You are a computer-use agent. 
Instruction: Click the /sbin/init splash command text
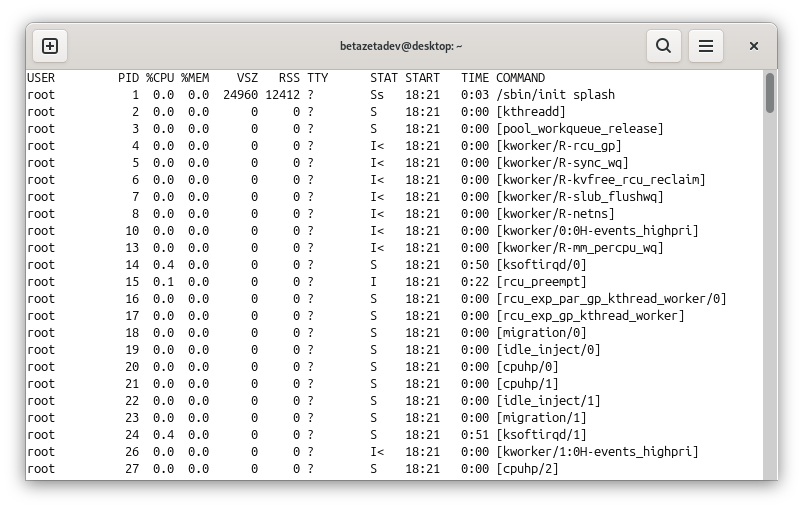click(555, 95)
